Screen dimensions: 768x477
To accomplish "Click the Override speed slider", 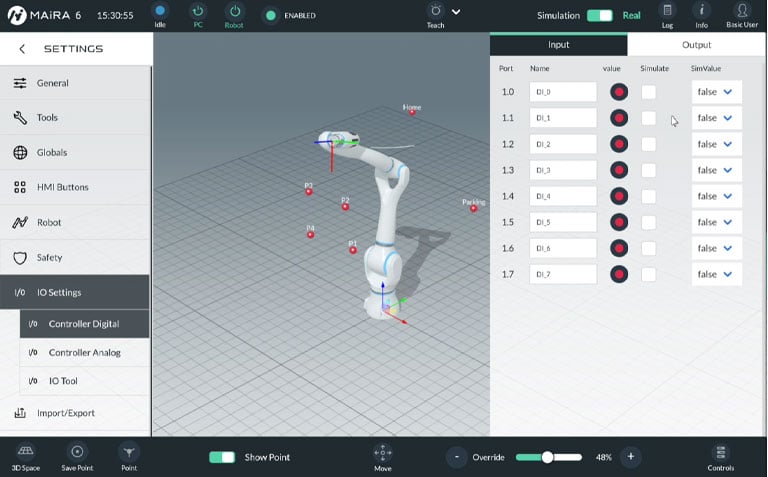I will coord(548,457).
